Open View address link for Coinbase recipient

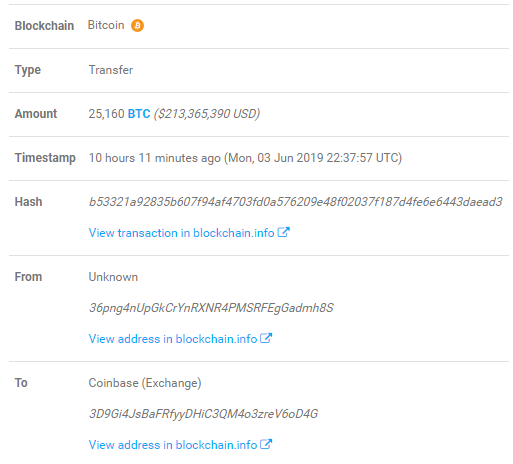[x=173, y=445]
